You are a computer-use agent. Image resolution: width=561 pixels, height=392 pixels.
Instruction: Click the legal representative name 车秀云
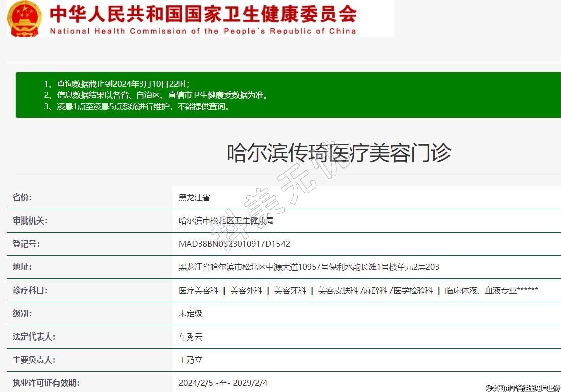[x=190, y=337]
